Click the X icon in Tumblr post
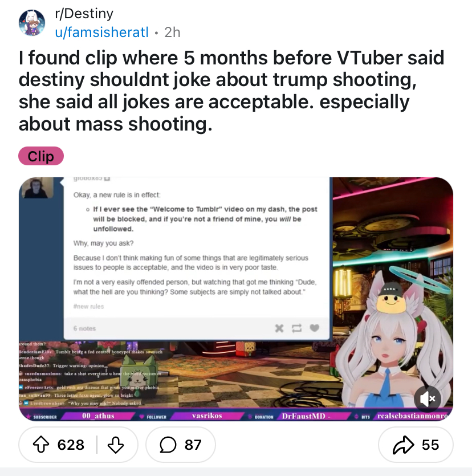Viewport: 472px width, 476px height. click(x=279, y=328)
